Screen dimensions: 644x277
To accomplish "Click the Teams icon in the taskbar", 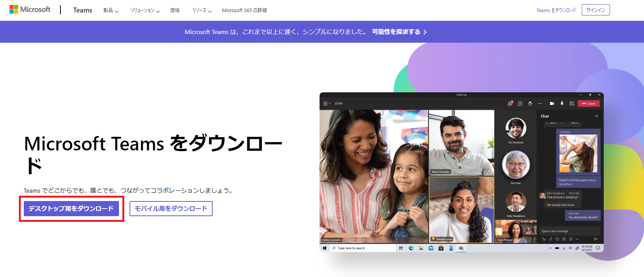I will tap(461, 248).
